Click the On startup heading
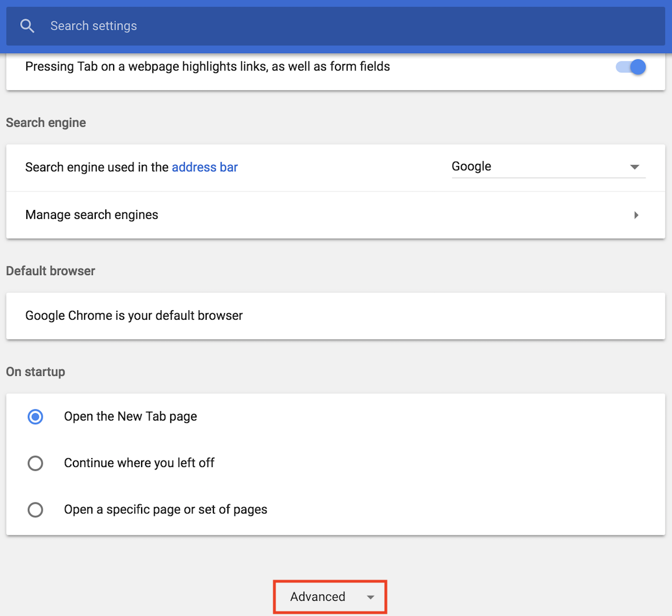 (x=35, y=372)
